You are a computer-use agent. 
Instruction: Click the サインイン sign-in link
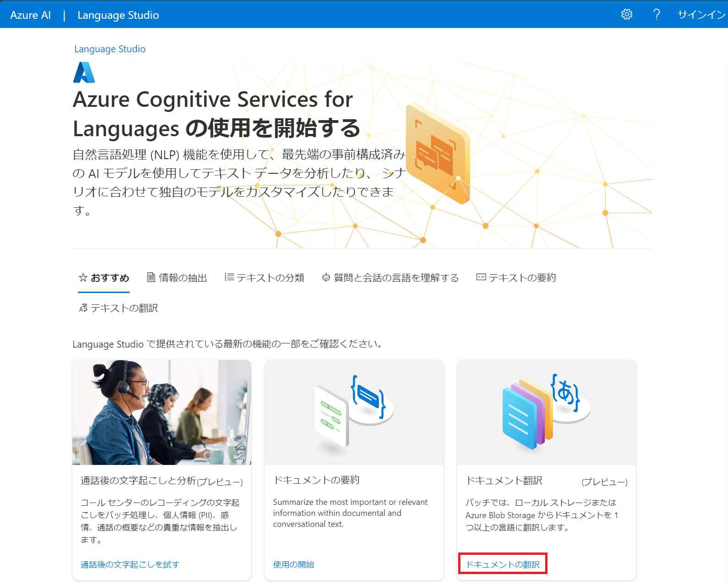(x=701, y=15)
